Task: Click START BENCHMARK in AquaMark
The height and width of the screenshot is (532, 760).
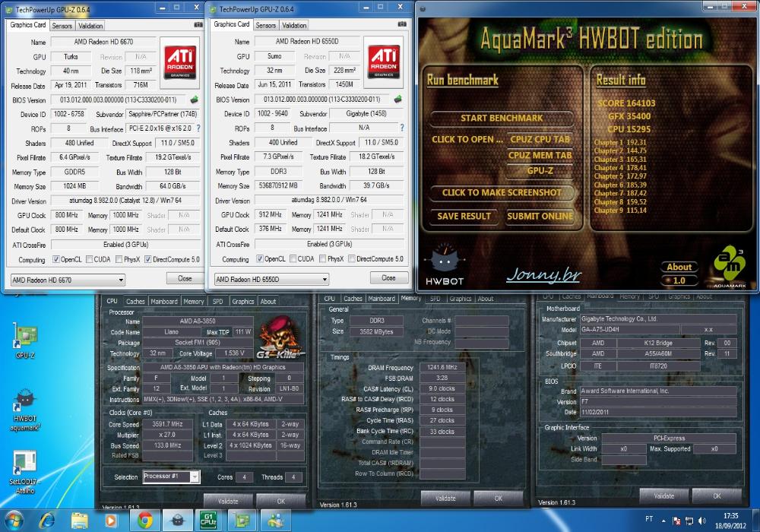Action: [x=502, y=119]
